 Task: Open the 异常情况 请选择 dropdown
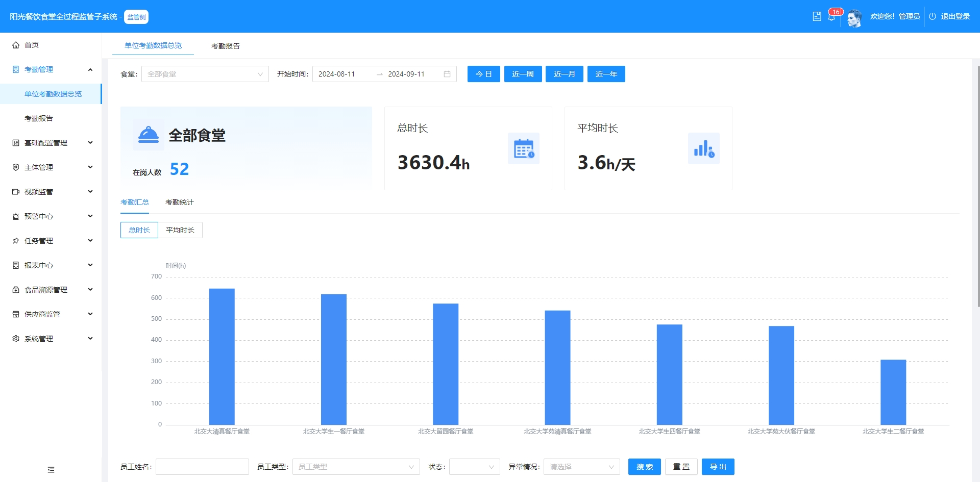(582, 467)
